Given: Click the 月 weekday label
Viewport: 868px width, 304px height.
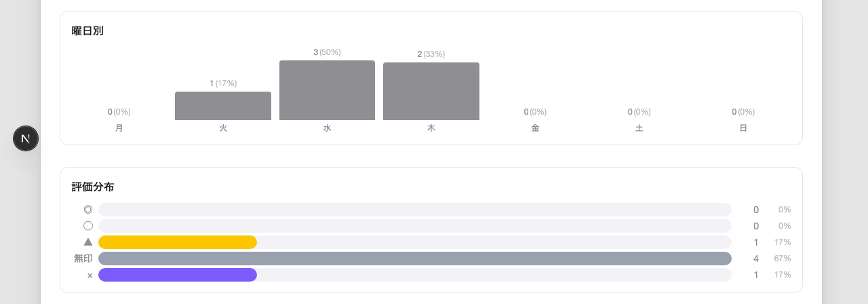Looking at the screenshot, I should coord(119,128).
